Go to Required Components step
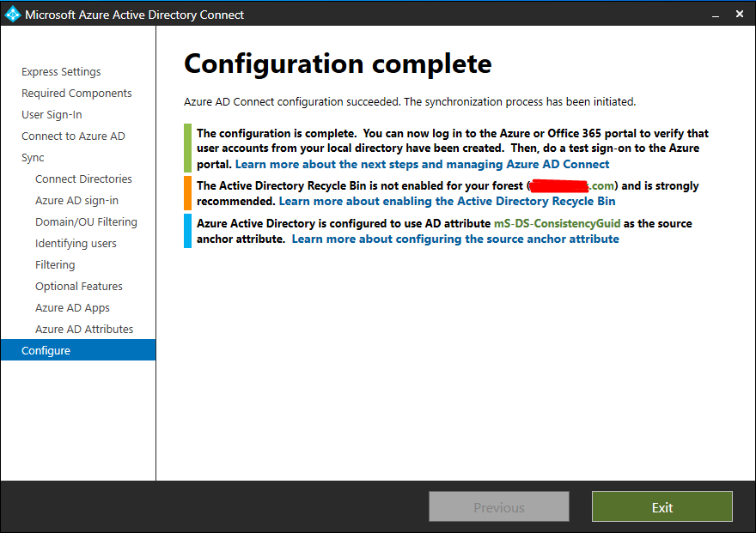 (76, 93)
